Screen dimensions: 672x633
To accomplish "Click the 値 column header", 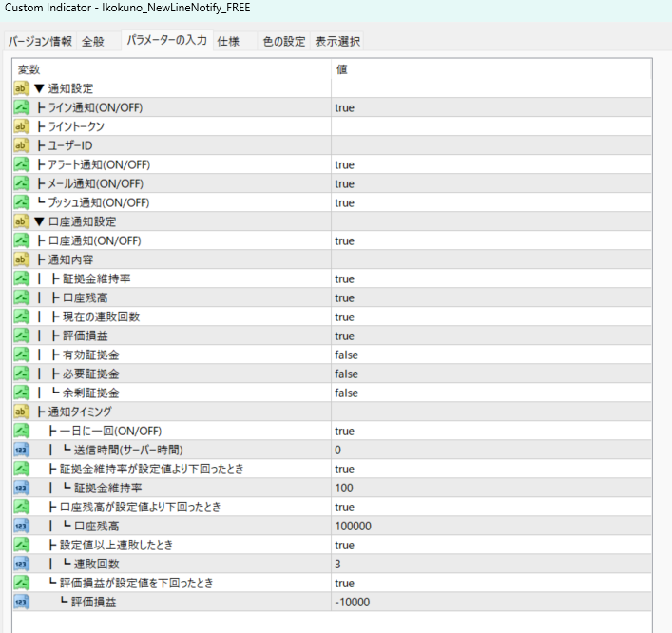I will (x=491, y=69).
